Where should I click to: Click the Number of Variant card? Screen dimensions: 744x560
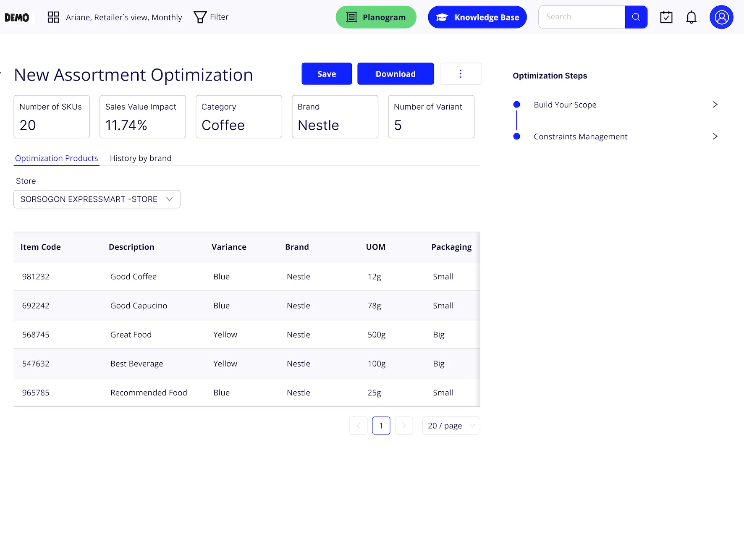431,117
